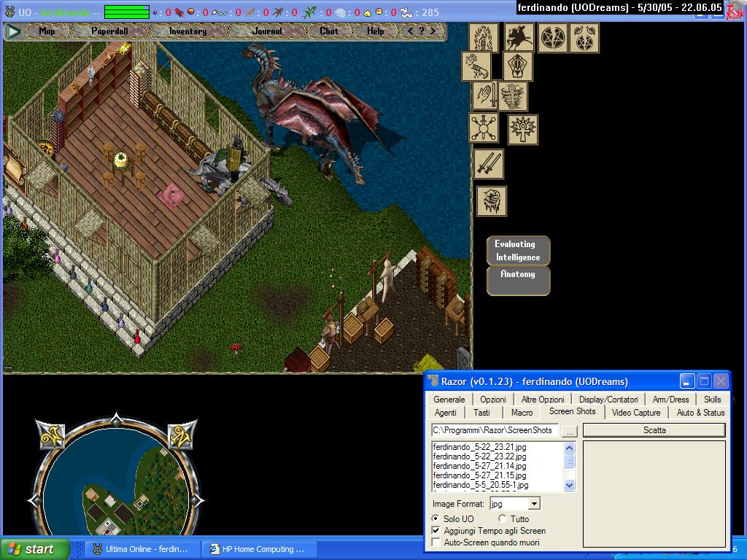Activate the open hand and sword icon

[485, 96]
